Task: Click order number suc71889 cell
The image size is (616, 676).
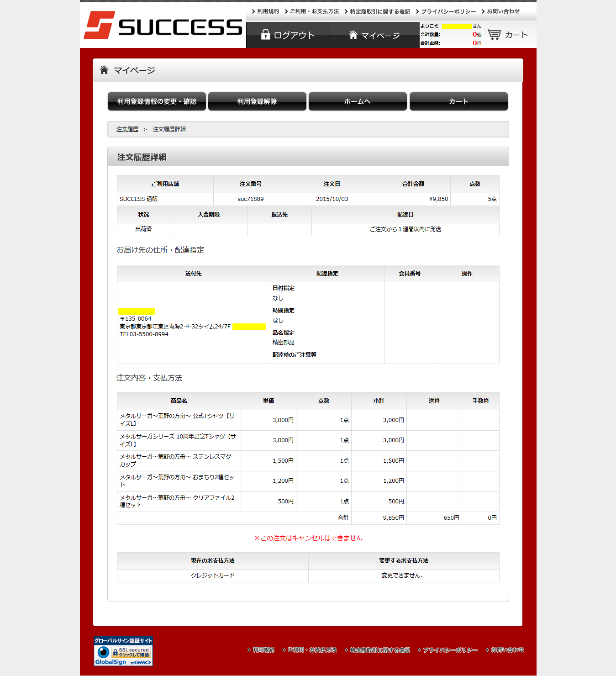Action: (x=250, y=199)
